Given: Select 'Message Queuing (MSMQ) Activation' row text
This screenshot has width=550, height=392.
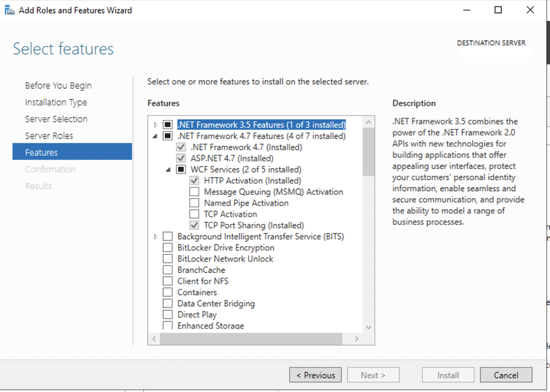Looking at the screenshot, I should [273, 192].
